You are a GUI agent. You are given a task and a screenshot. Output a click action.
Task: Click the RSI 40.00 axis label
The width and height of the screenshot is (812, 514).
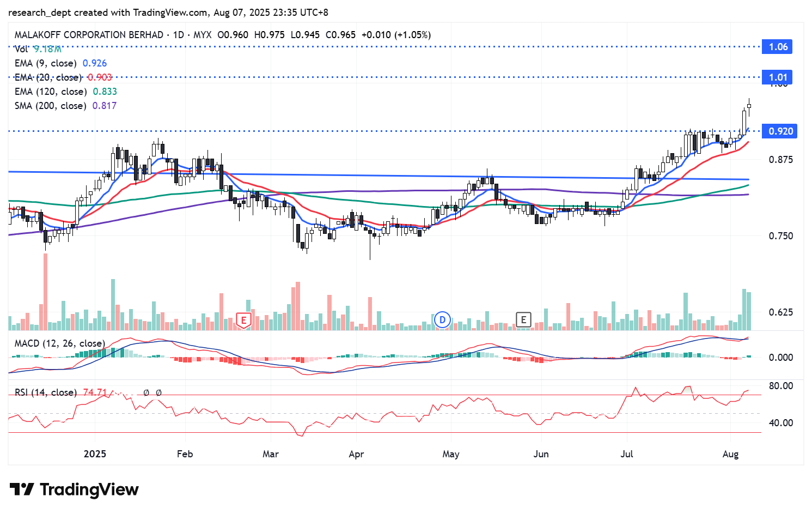781,423
